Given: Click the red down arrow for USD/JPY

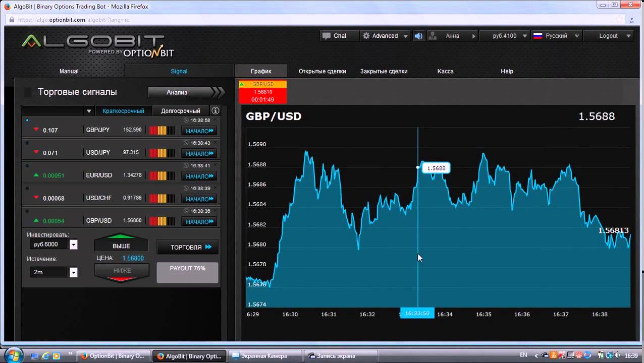Looking at the screenshot, I should pyautogui.click(x=36, y=152).
